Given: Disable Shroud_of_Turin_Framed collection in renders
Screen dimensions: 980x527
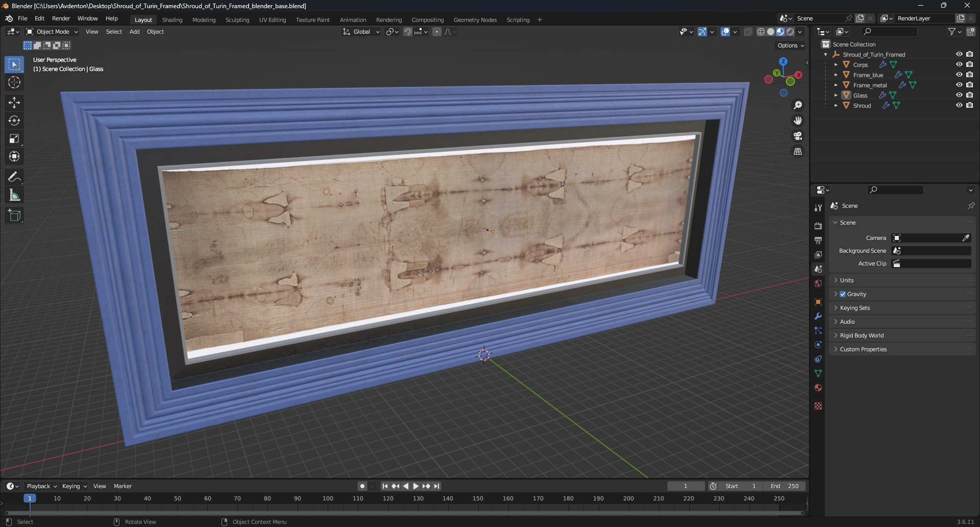Looking at the screenshot, I should click(x=969, y=54).
